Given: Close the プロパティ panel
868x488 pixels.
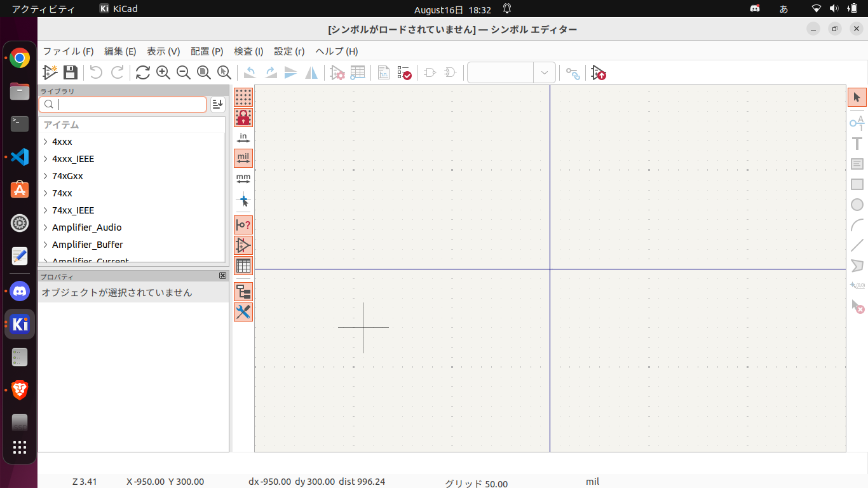Looking at the screenshot, I should coord(222,276).
